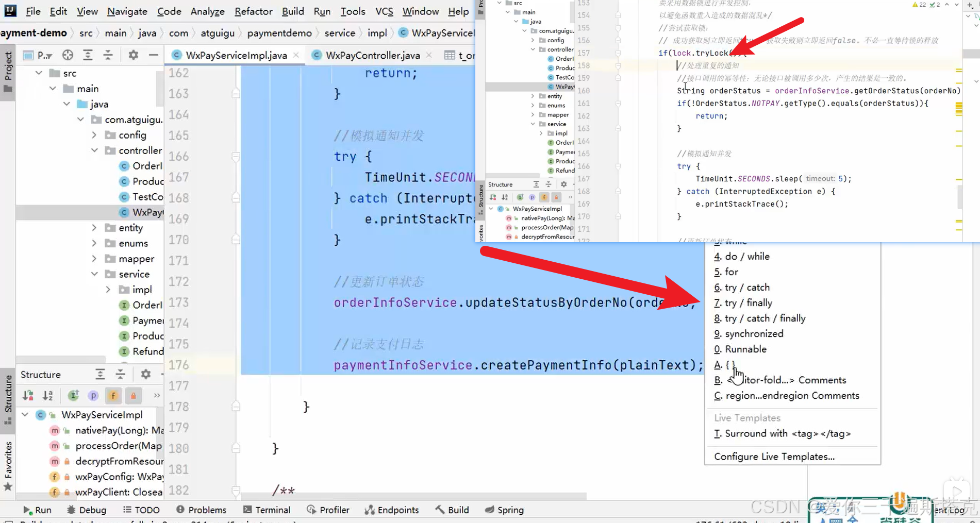The width and height of the screenshot is (980, 523).
Task: Collapse the java folder in project tree
Action: [67, 104]
